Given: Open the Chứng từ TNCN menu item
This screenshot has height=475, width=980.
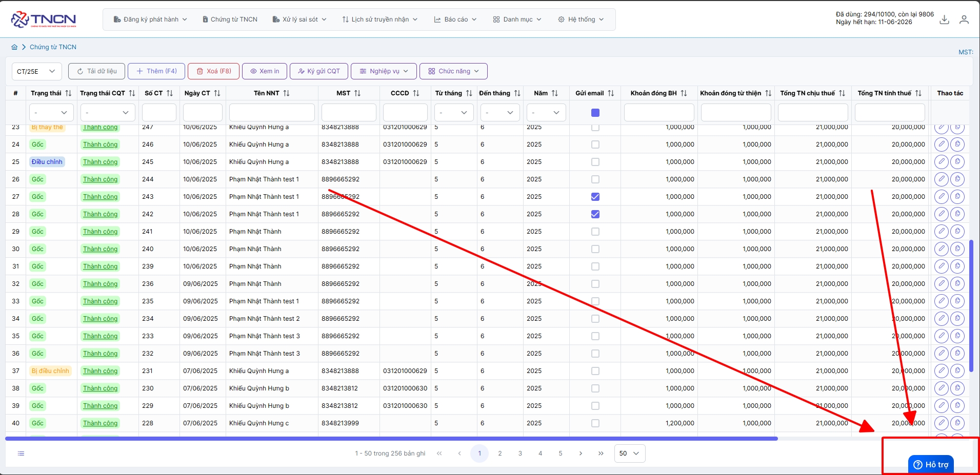Looking at the screenshot, I should click(x=230, y=19).
